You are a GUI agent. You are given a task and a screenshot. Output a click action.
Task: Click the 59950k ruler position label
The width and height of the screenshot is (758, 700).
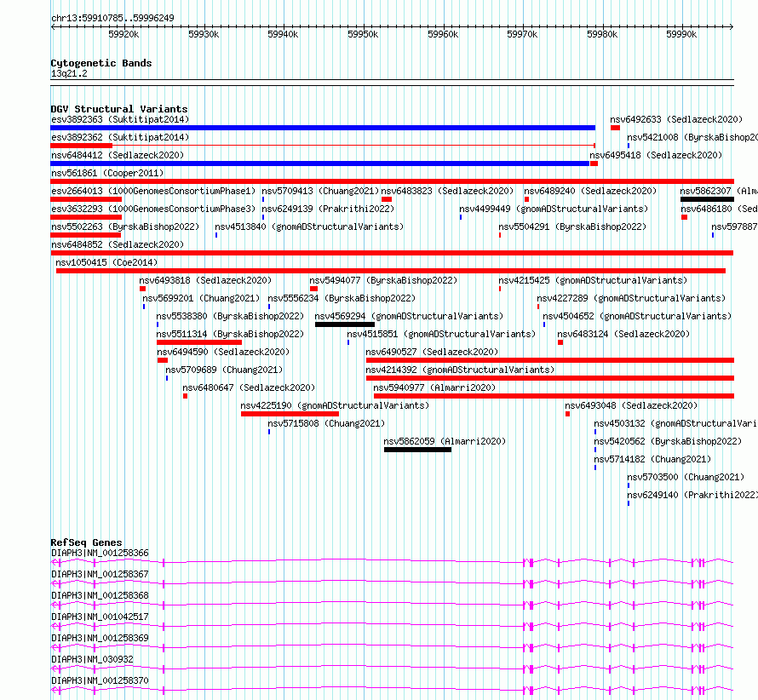pos(363,34)
